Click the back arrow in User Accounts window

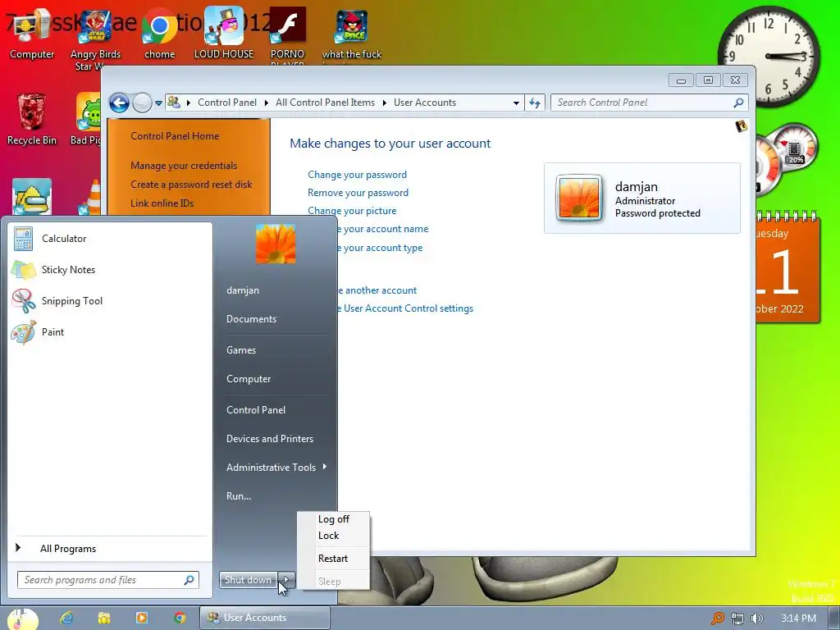119,103
